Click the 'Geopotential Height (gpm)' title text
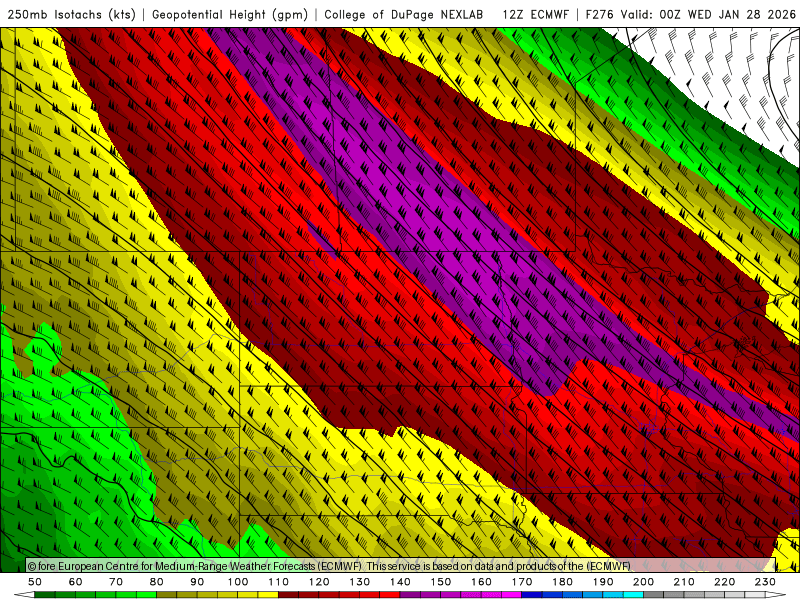This screenshot has width=800, height=600. click(230, 15)
